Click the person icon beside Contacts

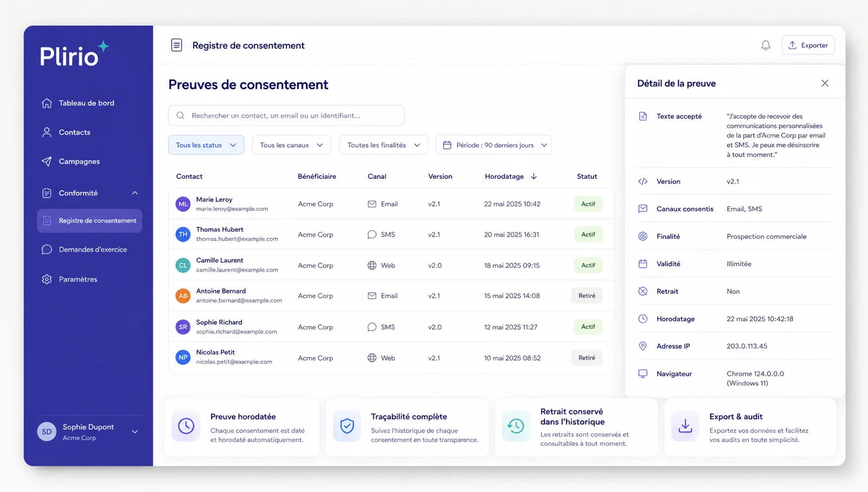coord(47,133)
